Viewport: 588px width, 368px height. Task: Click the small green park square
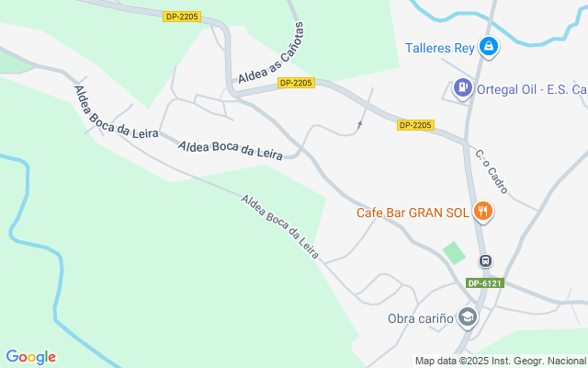(x=454, y=253)
